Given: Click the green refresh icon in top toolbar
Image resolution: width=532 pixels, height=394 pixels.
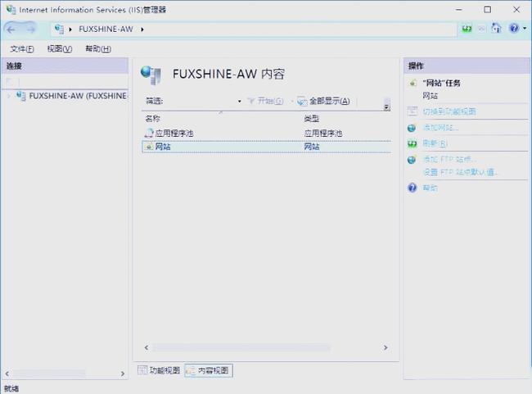Looking at the screenshot, I should point(467,29).
